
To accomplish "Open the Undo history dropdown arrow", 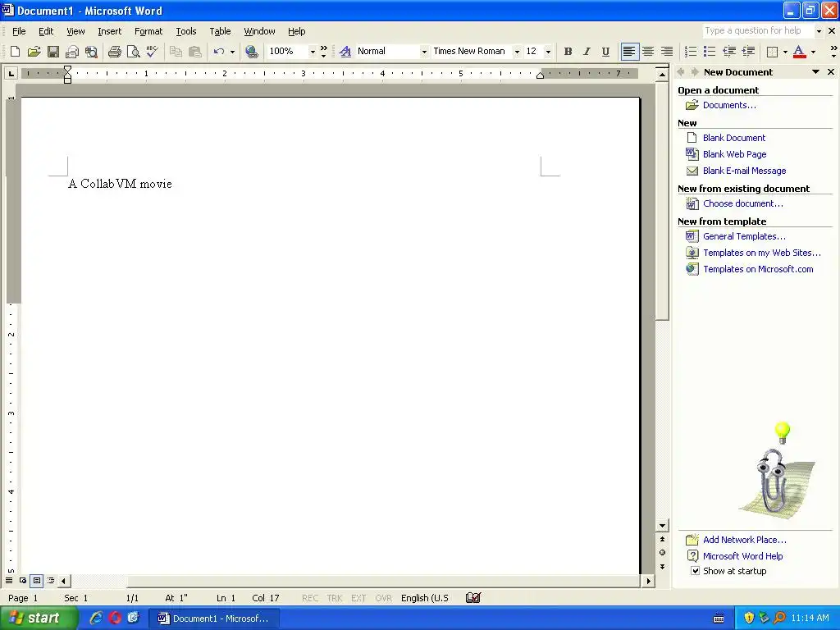I will [232, 52].
